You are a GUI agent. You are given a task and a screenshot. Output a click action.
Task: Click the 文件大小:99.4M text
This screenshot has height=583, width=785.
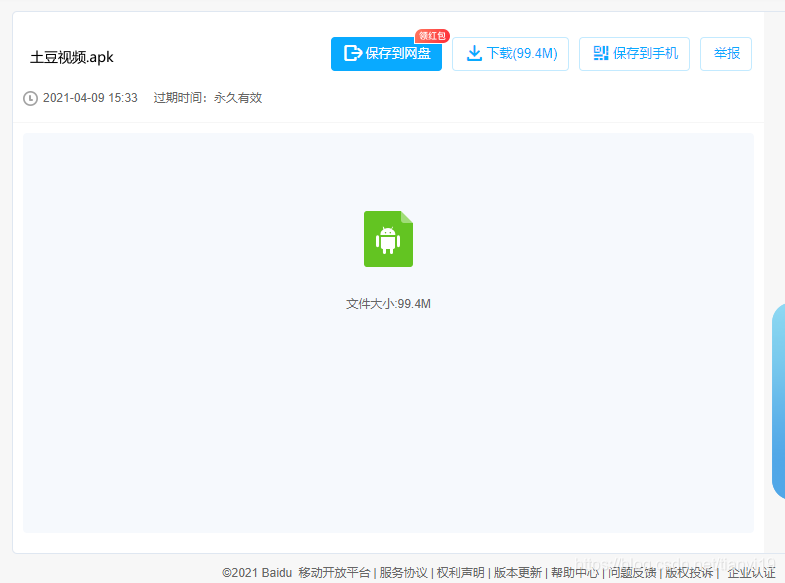388,304
